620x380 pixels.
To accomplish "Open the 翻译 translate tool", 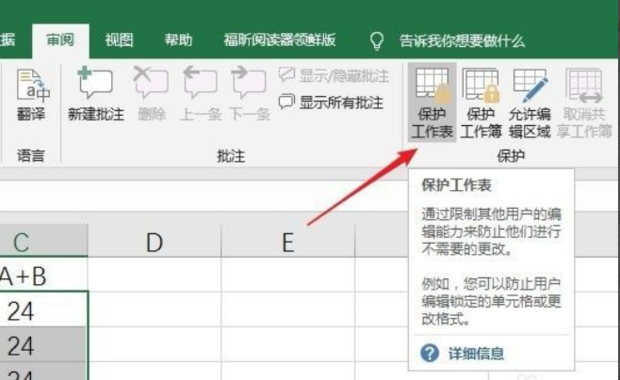I will pyautogui.click(x=31, y=95).
